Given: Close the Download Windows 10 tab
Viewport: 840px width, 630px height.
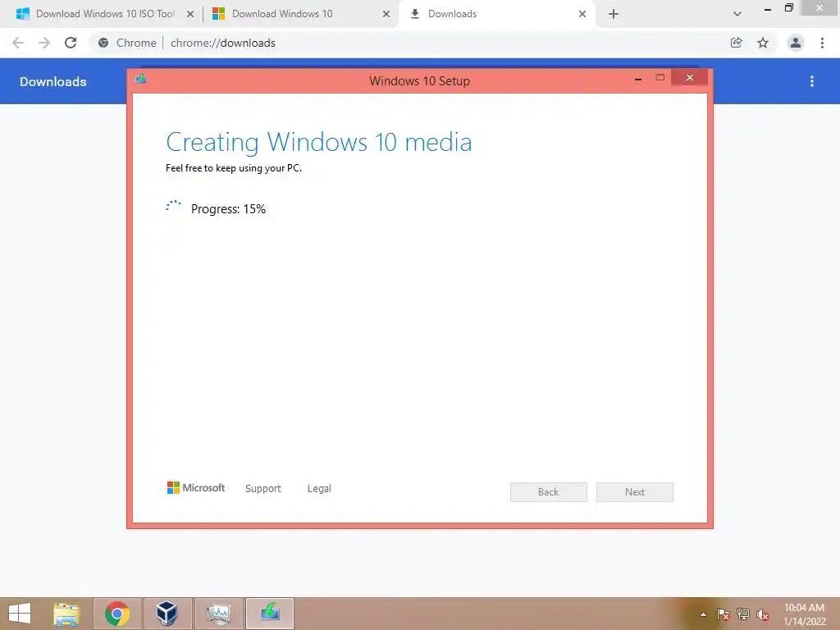Looking at the screenshot, I should click(x=386, y=15).
